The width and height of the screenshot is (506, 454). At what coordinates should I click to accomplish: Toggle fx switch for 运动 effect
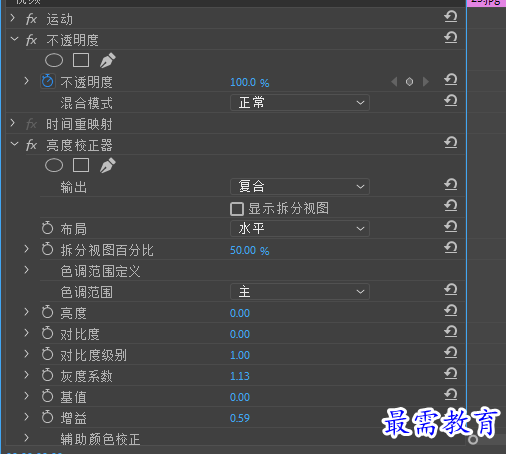31,19
